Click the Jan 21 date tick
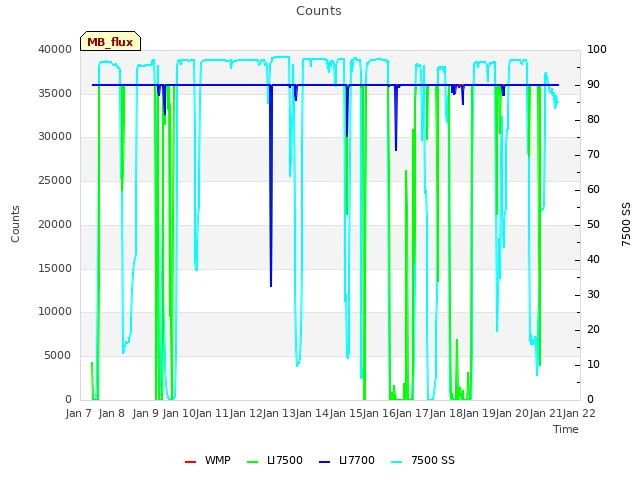640x480 pixels. click(x=546, y=414)
